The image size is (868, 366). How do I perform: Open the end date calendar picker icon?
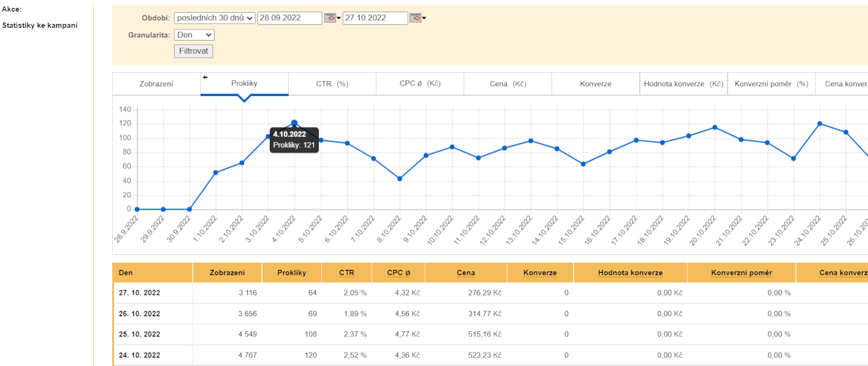tap(415, 18)
